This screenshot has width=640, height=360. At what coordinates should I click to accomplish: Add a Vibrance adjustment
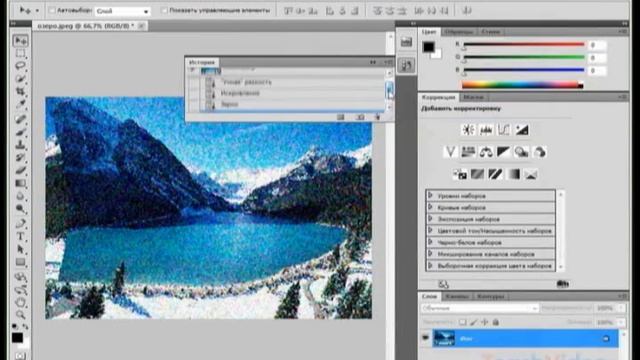(x=450, y=152)
